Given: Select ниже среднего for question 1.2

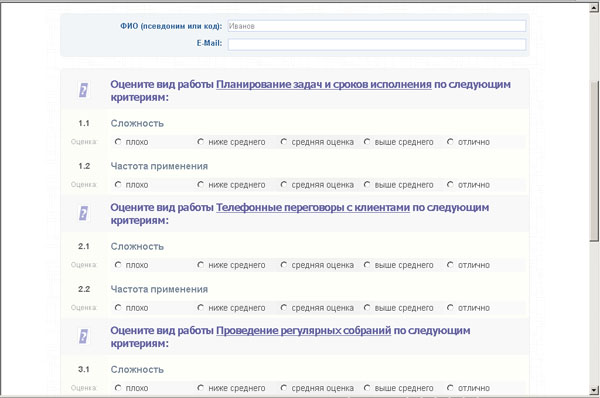Looking at the screenshot, I should click(x=201, y=185).
